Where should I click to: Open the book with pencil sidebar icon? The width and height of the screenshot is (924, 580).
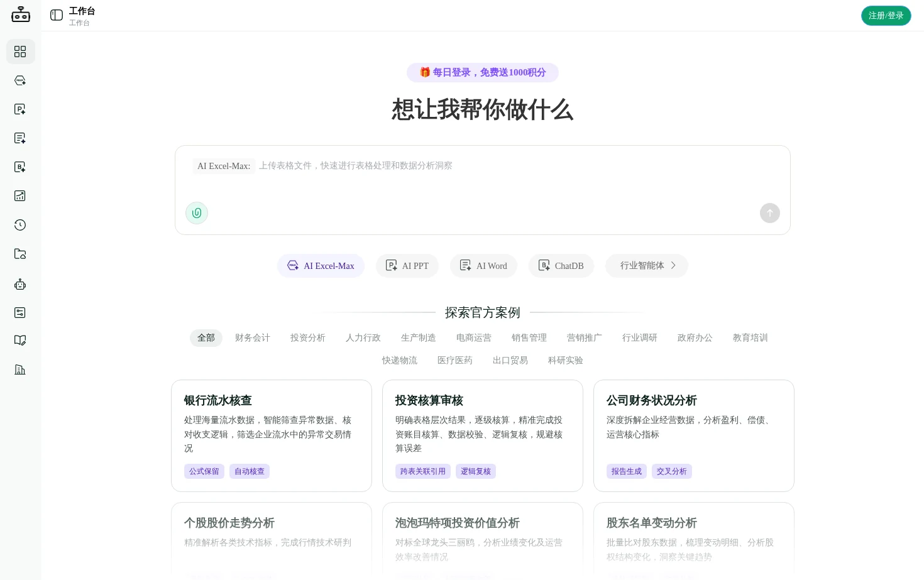tap(20, 341)
